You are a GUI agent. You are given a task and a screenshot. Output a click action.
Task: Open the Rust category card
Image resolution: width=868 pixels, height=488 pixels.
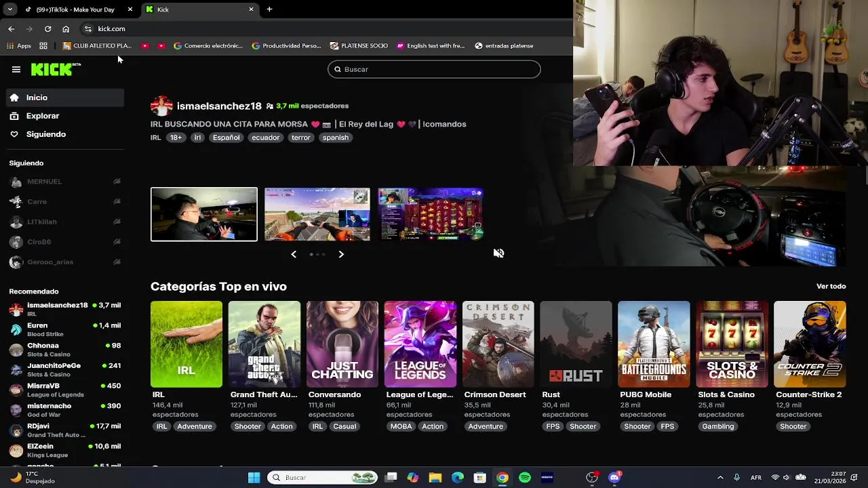click(x=576, y=344)
